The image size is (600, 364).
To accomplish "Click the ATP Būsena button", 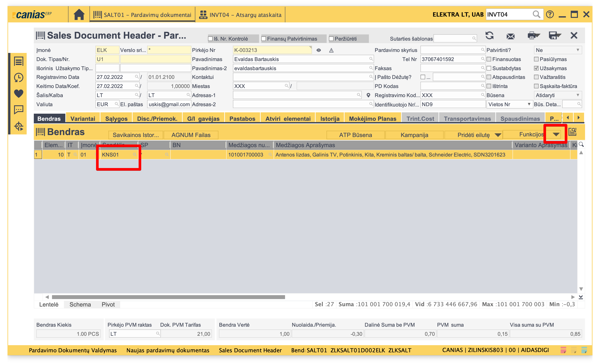I will click(355, 135).
